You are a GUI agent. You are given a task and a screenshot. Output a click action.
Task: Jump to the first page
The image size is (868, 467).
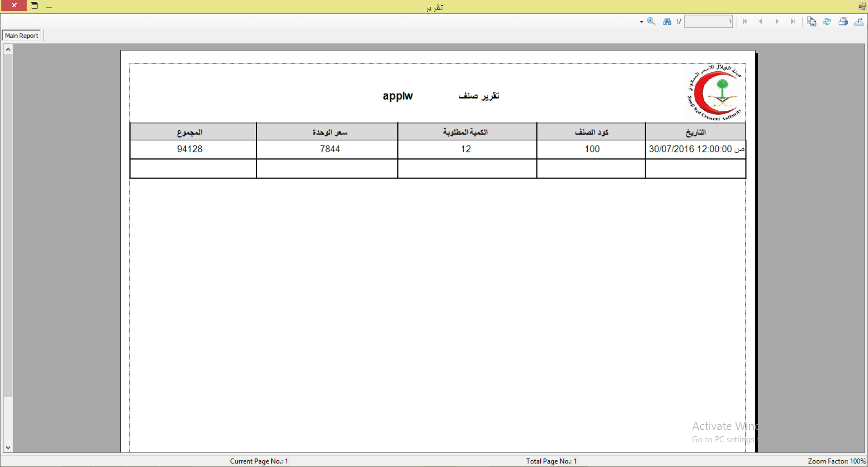click(745, 21)
